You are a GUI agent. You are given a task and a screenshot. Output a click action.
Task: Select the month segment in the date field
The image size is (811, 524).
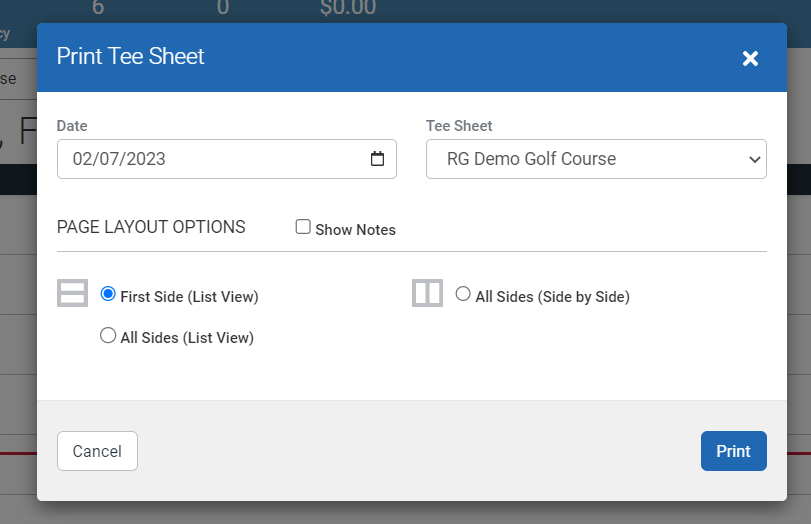(x=82, y=159)
